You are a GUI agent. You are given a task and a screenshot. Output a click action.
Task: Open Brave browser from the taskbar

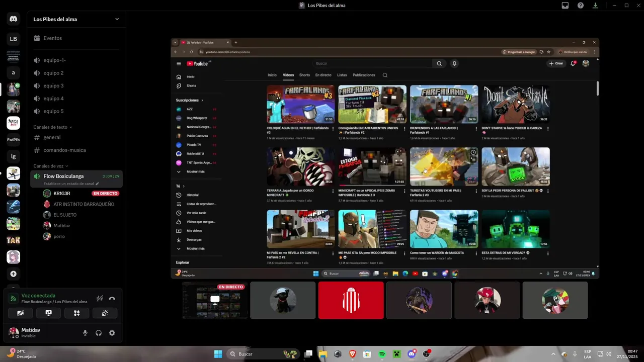click(x=352, y=354)
